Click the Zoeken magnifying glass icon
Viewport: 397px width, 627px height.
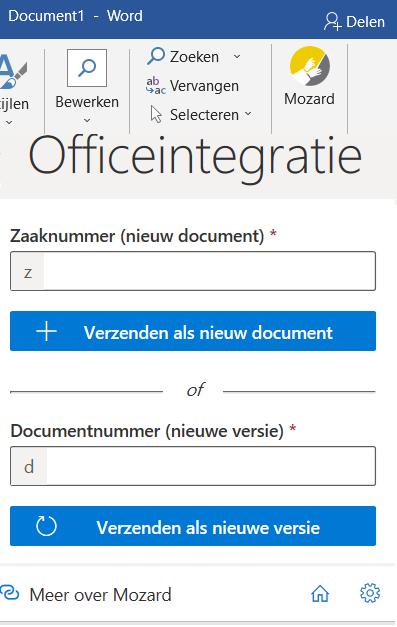tap(156, 56)
